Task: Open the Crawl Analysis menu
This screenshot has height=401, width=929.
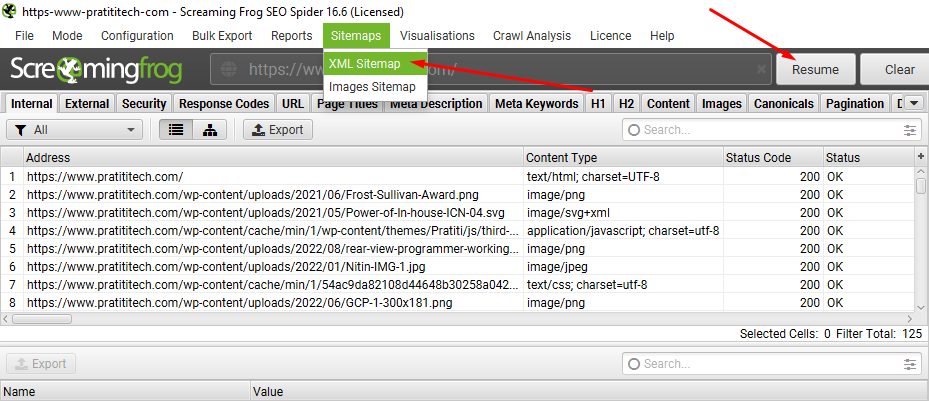Action: coord(532,36)
